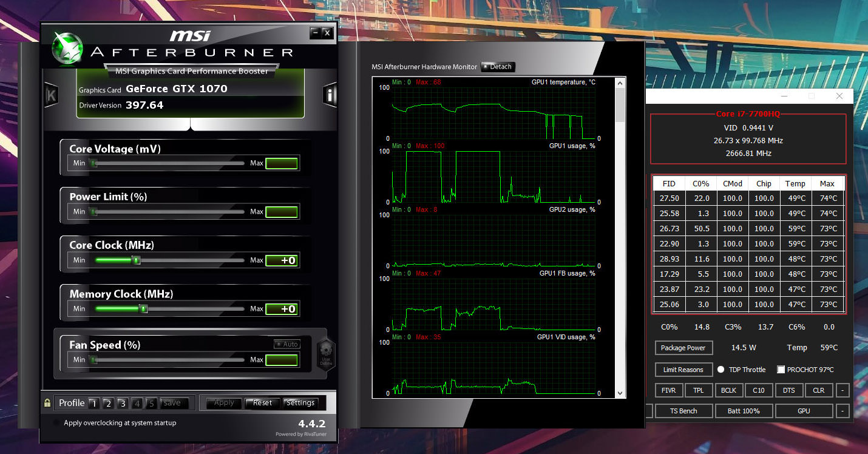Click the hardware monitor scroll-down arrow
The width and height of the screenshot is (868, 454).
tap(620, 393)
